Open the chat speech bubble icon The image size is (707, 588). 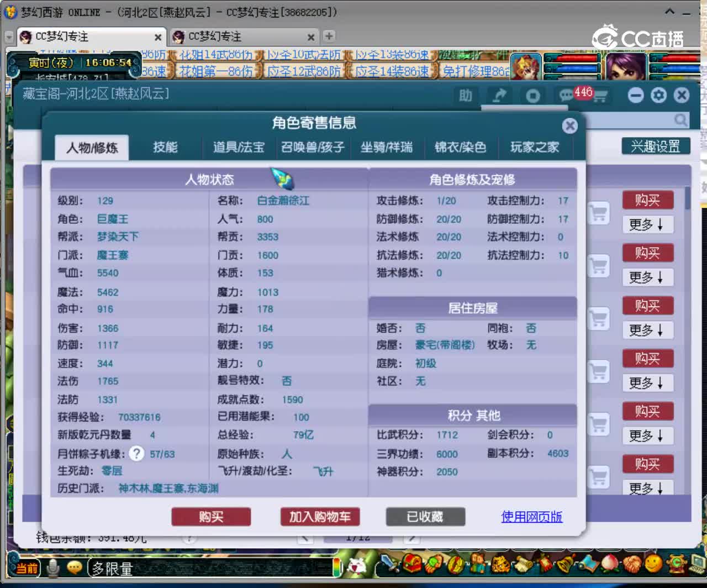(75, 568)
